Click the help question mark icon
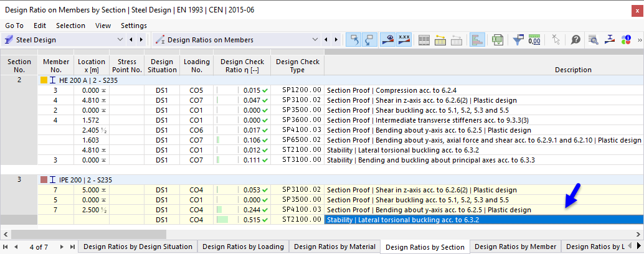 575,40
